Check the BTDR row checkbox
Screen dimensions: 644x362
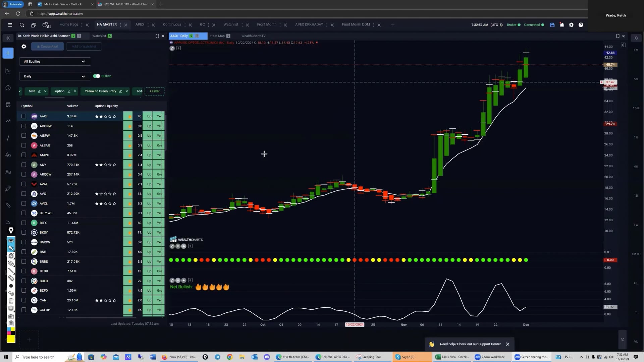23,271
